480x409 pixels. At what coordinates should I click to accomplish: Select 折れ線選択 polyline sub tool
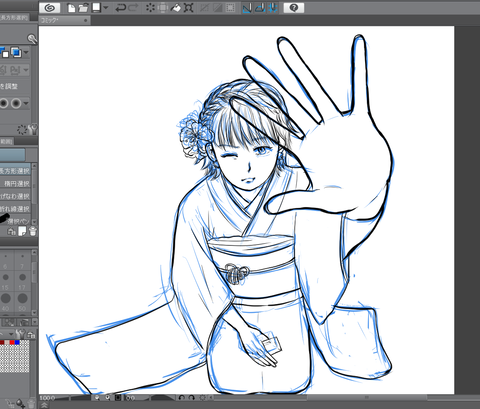[x=15, y=209]
